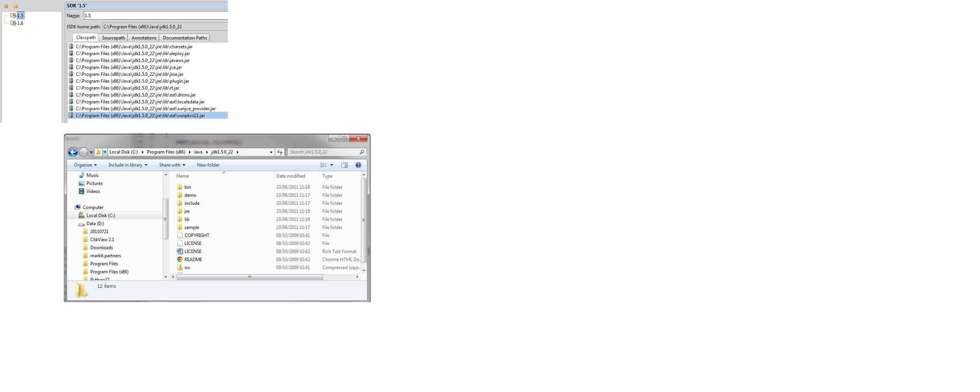Image resolution: width=980 pixels, height=392 pixels.
Task: Select jsse.jar classpath entry
Action: [x=147, y=74]
